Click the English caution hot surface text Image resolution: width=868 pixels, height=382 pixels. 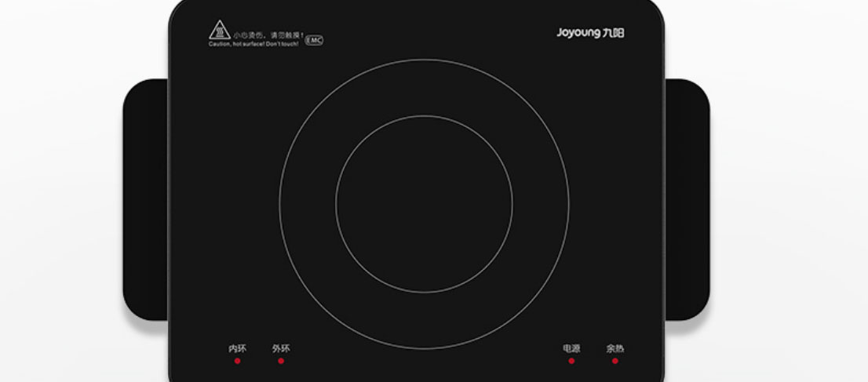tap(255, 44)
